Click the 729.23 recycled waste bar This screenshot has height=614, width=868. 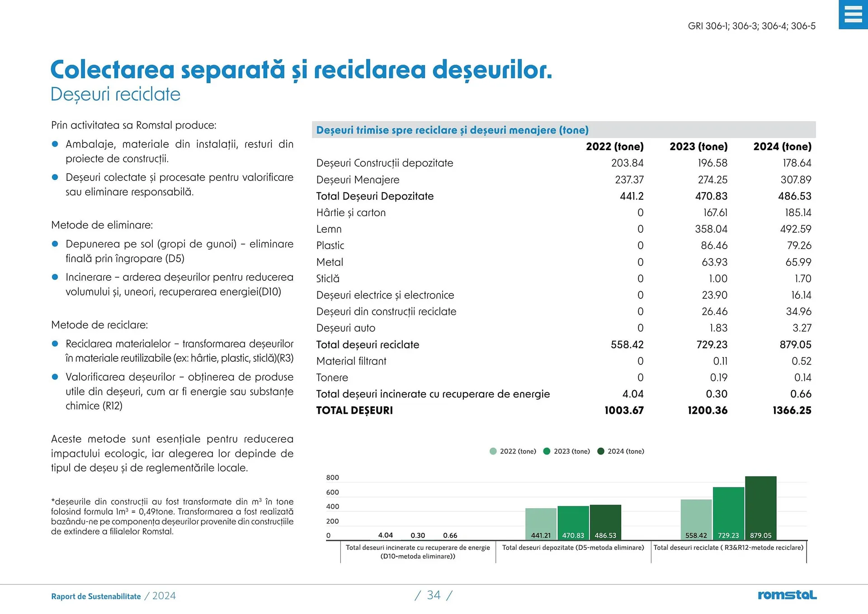728,511
